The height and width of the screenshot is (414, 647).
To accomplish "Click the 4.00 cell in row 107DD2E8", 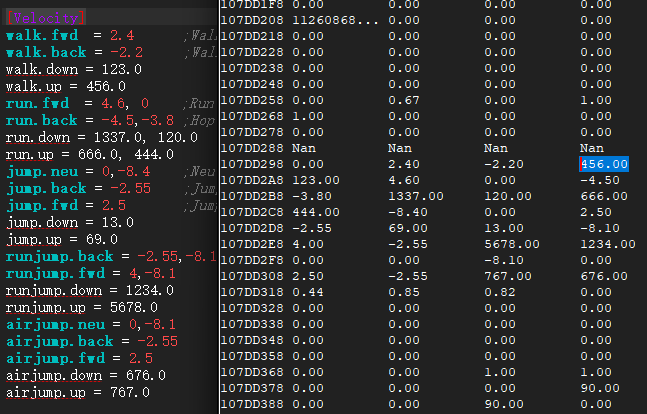I will [308, 244].
